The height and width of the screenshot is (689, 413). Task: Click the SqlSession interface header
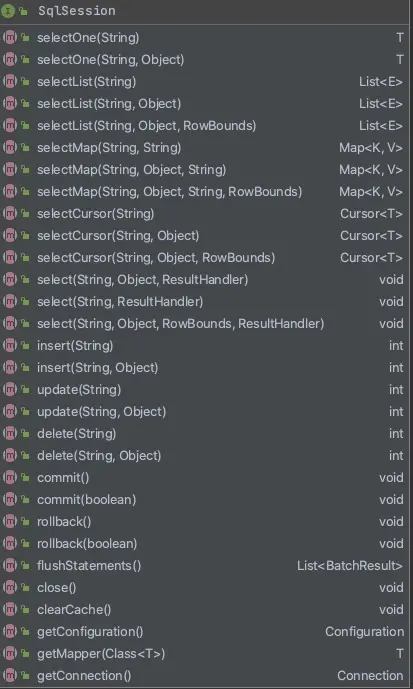[206, 11]
